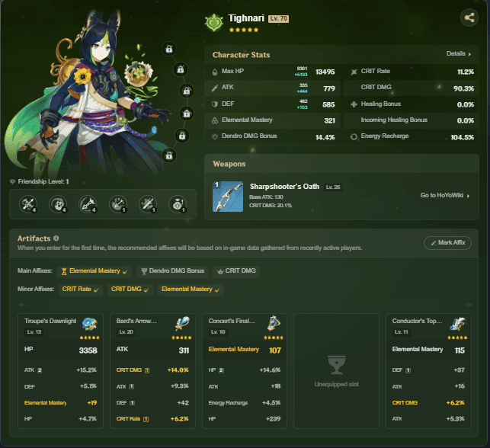Image resolution: width=490 pixels, height=448 pixels.
Task: Select the second locked constellation node
Action: 181,69
